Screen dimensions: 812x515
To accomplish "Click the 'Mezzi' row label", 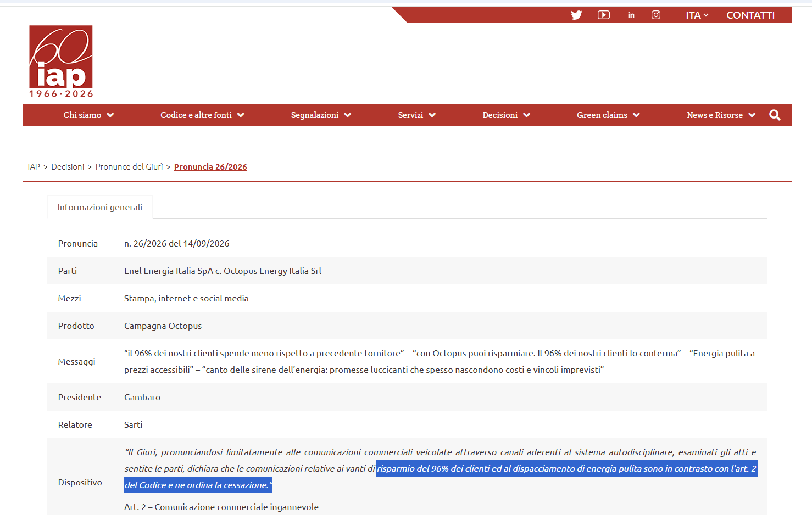I will click(x=70, y=299).
